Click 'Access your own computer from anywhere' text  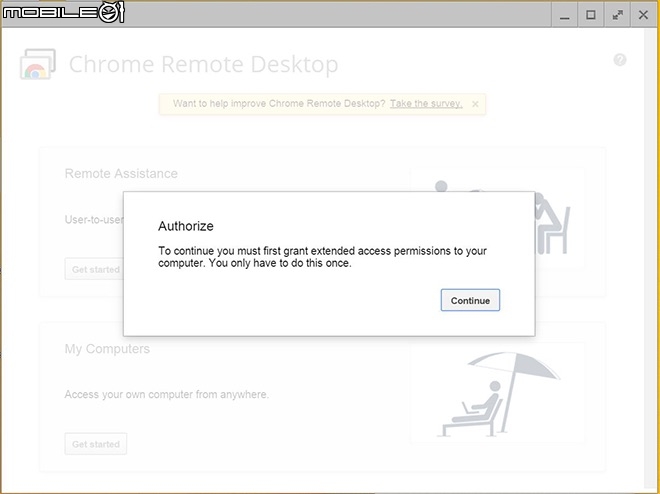[167, 394]
